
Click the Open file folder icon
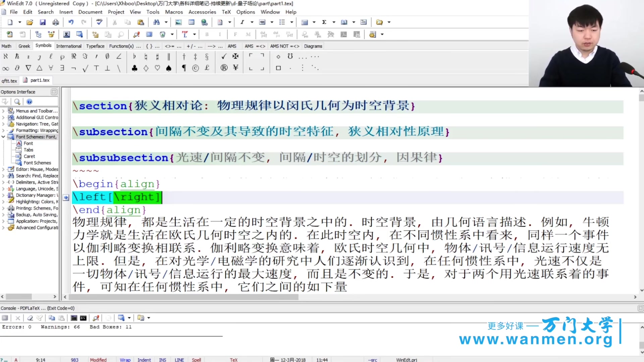tap(30, 22)
